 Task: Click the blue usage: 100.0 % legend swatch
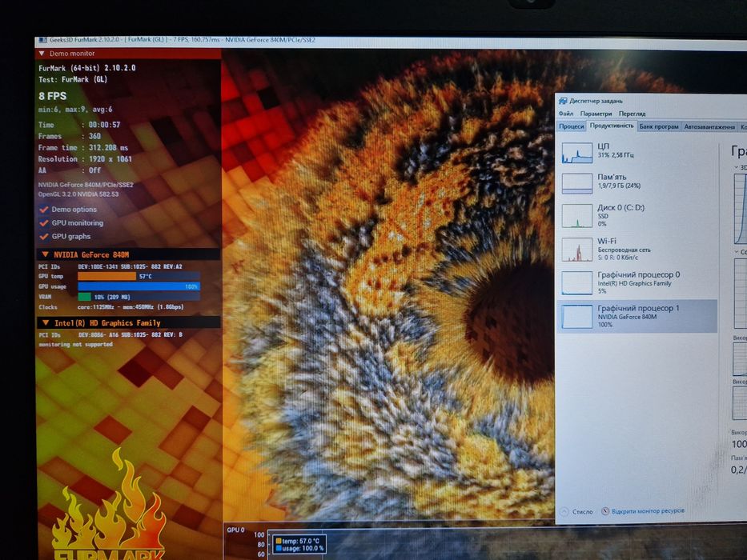278,549
